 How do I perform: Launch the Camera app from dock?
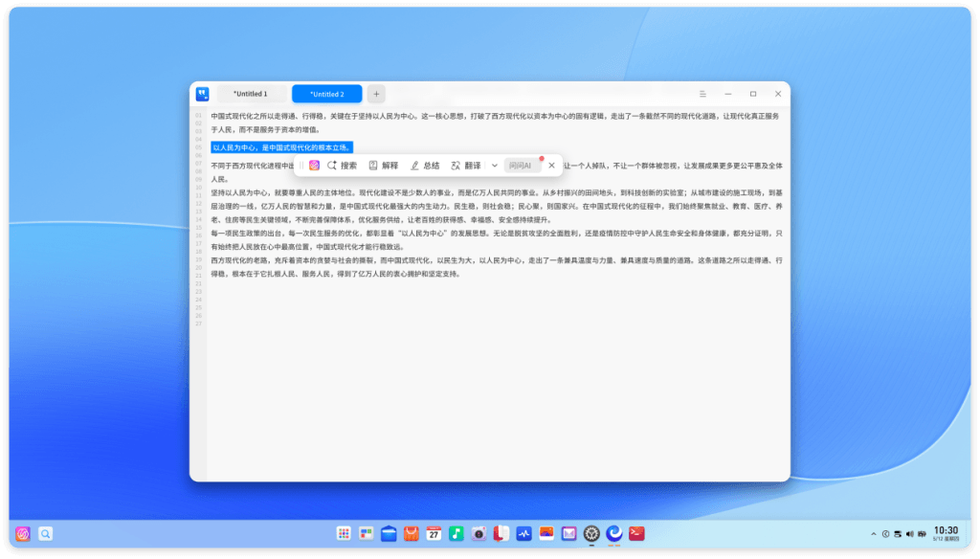[479, 533]
